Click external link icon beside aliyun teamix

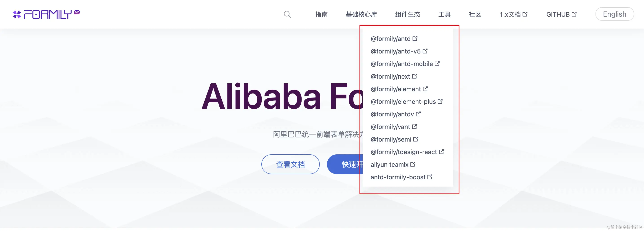[x=413, y=164]
